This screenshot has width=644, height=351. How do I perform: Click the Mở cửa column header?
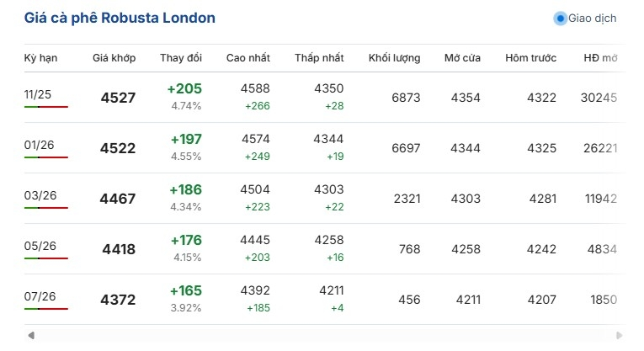point(462,58)
